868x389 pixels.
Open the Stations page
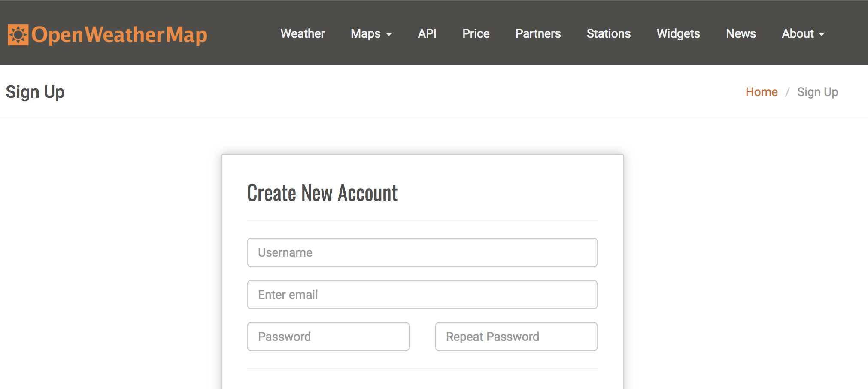(x=609, y=34)
